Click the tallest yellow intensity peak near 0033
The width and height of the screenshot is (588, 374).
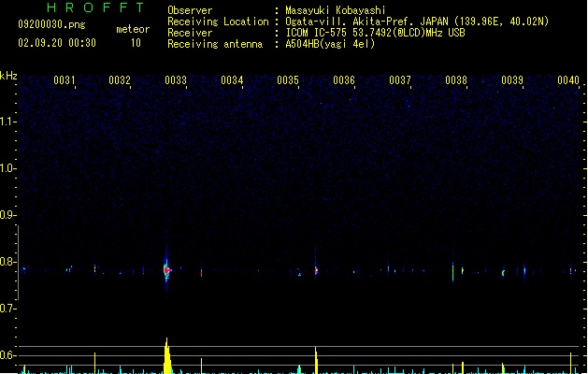point(167,355)
